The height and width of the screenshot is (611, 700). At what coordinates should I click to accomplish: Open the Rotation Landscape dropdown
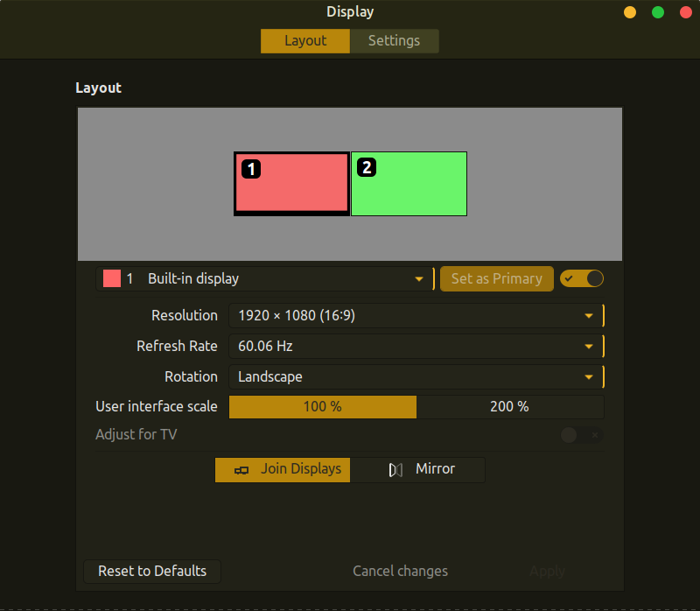click(416, 376)
